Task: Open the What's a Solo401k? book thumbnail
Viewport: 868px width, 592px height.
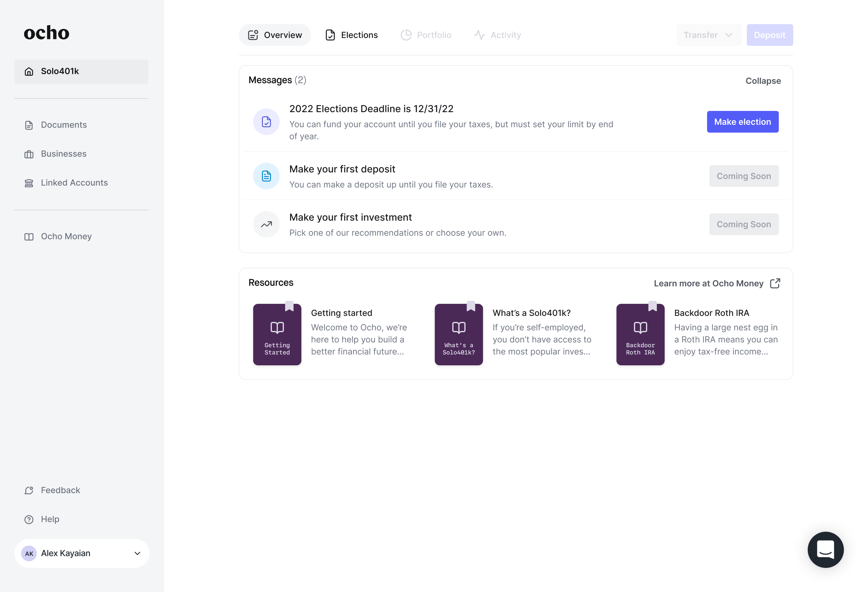Action: pos(459,334)
